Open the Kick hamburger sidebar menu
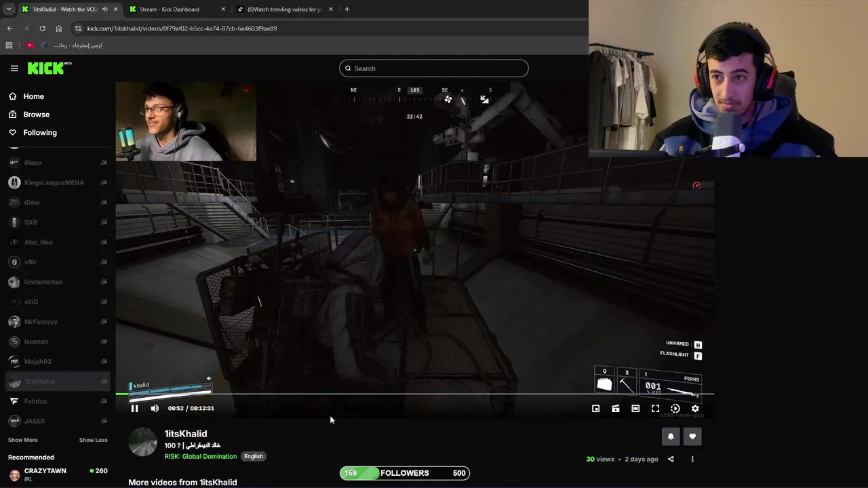The width and height of the screenshot is (868, 488). tap(14, 68)
